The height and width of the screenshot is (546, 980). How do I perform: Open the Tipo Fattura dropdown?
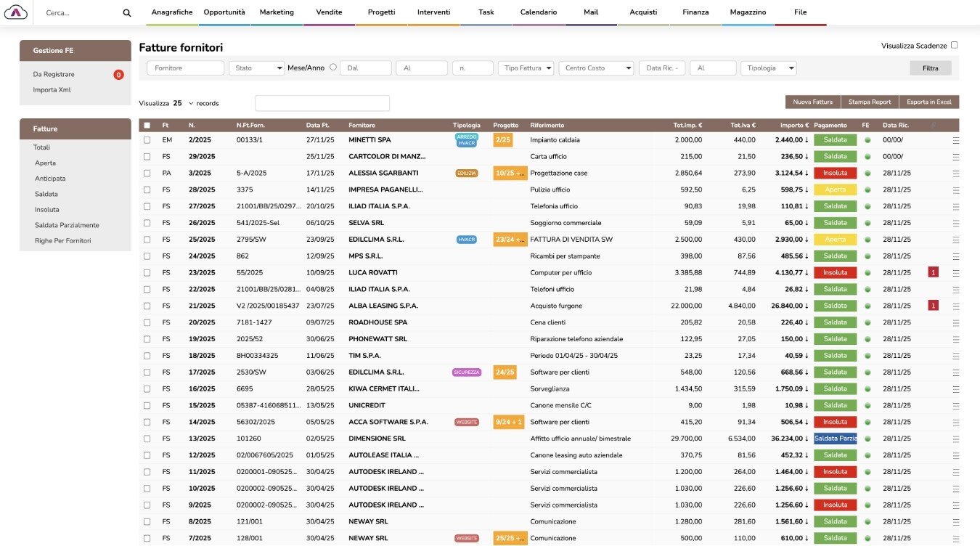pyautogui.click(x=526, y=68)
